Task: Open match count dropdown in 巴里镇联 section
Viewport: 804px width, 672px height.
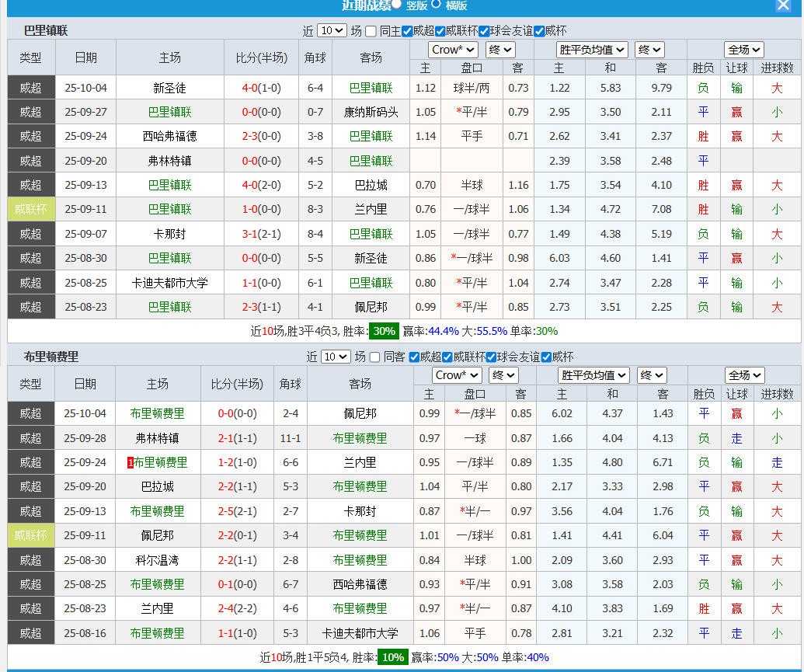Action: point(332,31)
